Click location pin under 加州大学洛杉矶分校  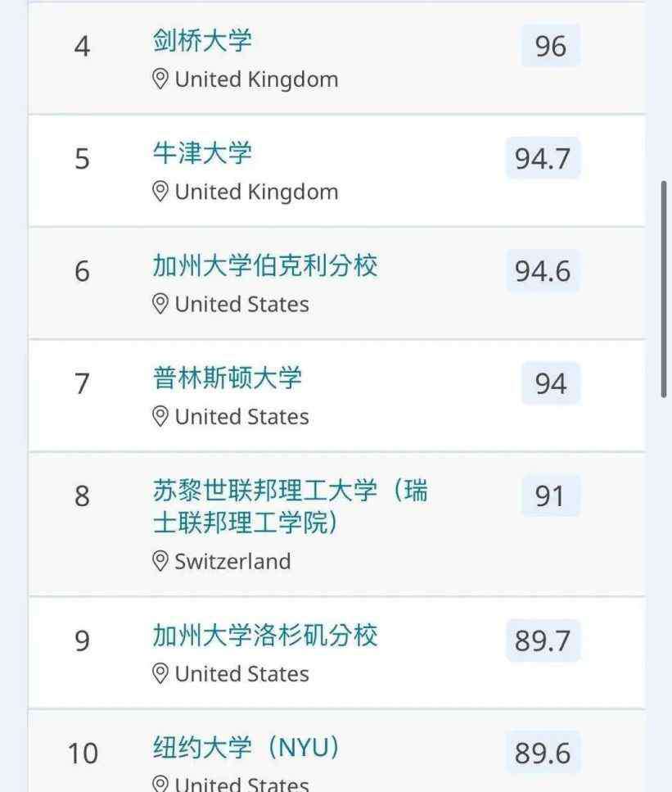(160, 674)
